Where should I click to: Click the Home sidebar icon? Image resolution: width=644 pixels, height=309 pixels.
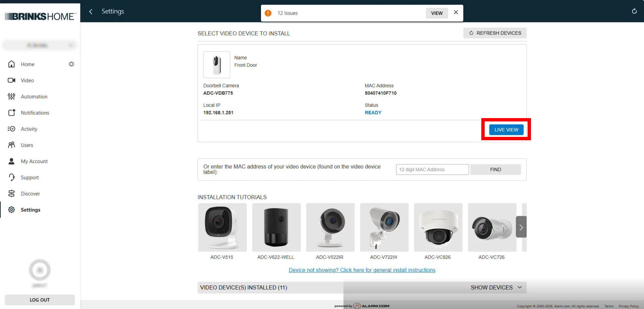click(11, 64)
